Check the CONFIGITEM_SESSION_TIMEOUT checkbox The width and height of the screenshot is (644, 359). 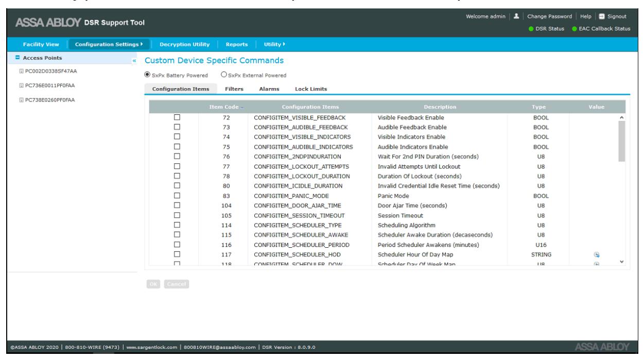[177, 215]
